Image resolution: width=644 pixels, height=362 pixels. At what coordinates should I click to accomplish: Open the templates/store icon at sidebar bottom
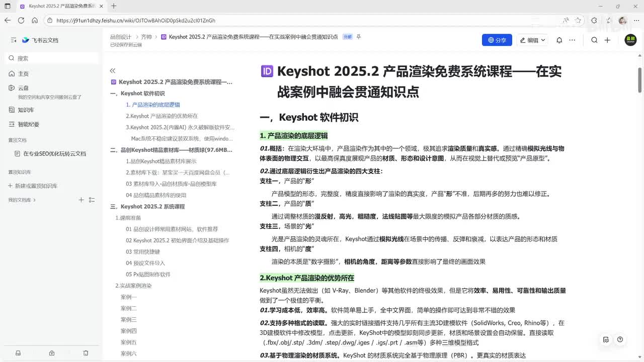[52, 353]
